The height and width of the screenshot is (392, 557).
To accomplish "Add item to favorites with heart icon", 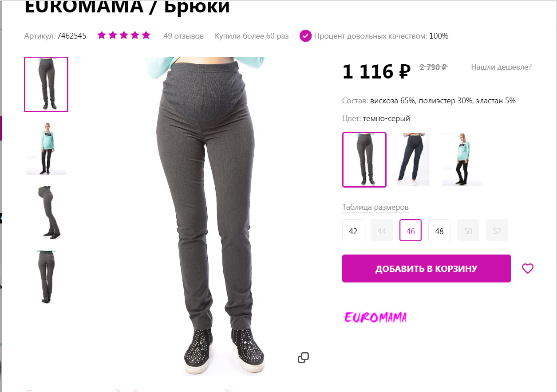I will tap(527, 268).
